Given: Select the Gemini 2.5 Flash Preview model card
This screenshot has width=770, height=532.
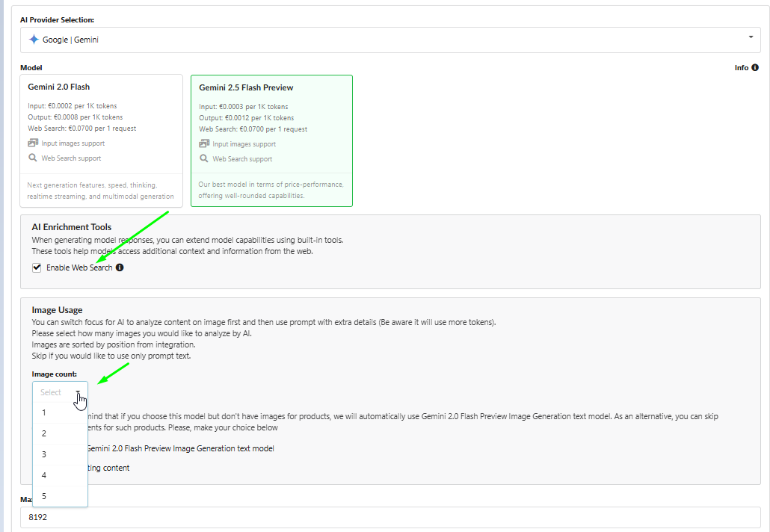Looking at the screenshot, I should [271, 141].
